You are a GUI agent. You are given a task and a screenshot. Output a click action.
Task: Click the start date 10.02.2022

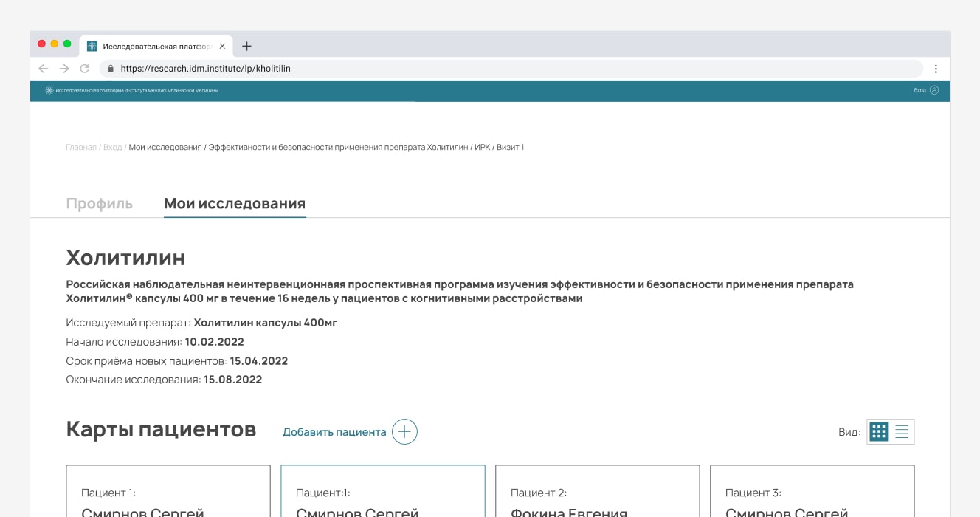click(215, 342)
